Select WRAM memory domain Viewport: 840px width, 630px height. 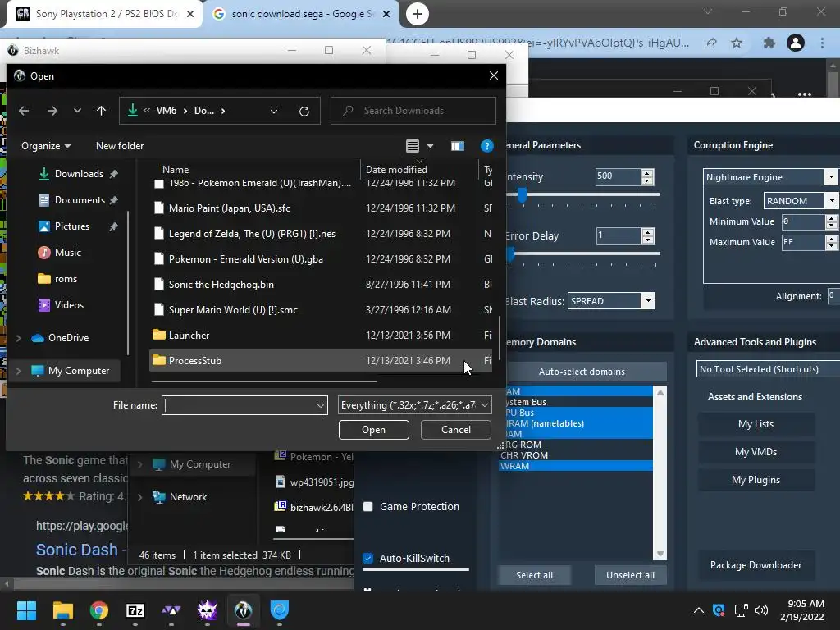point(576,466)
